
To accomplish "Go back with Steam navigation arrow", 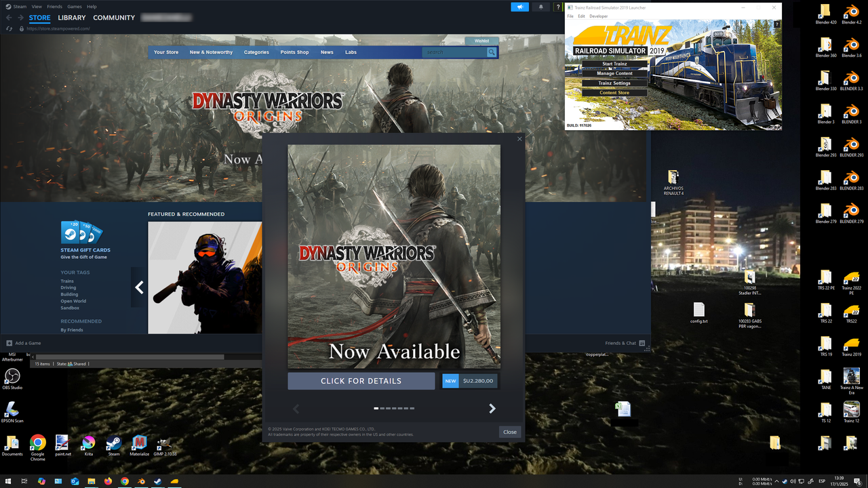I will (8, 18).
